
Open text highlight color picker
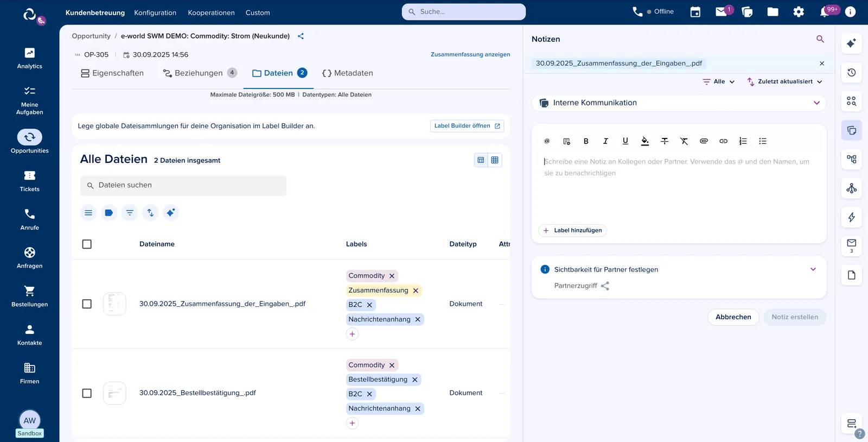point(644,141)
